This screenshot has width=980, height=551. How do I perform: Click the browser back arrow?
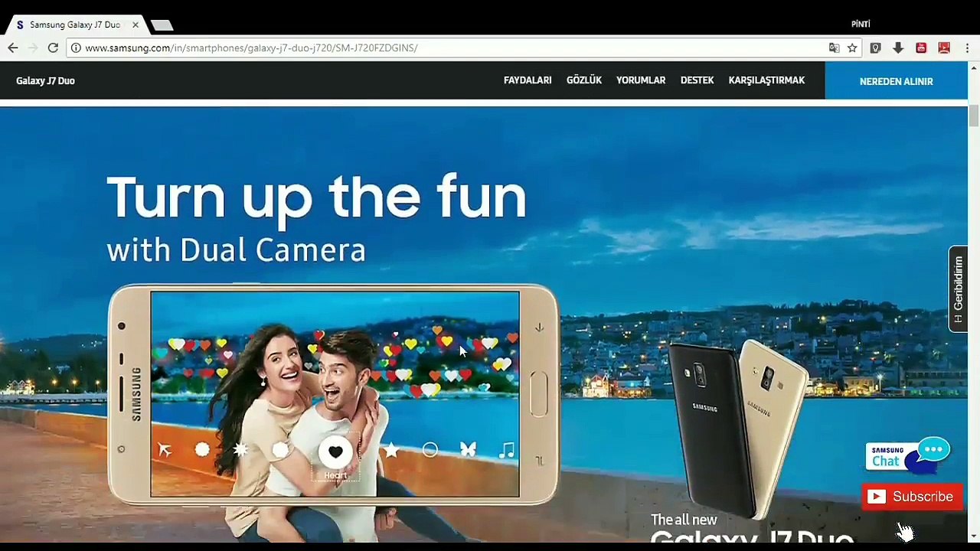click(x=13, y=47)
